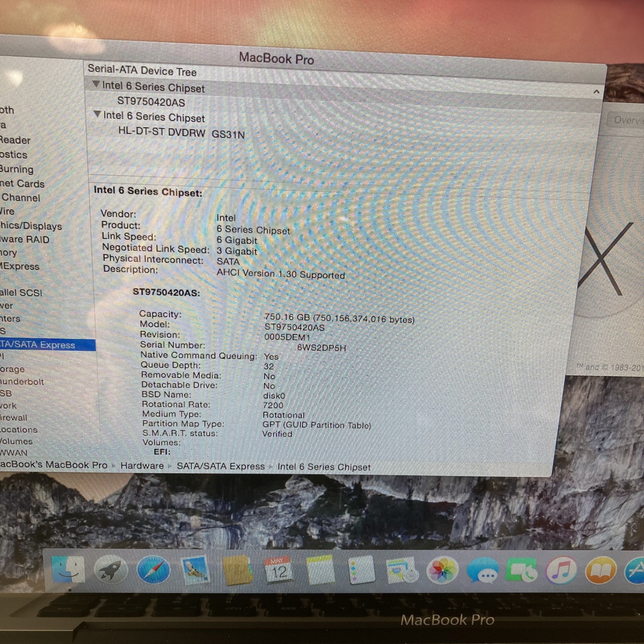Click Link Speed value 6 Gigabit
Image resolution: width=644 pixels, height=644 pixels.
[237, 240]
